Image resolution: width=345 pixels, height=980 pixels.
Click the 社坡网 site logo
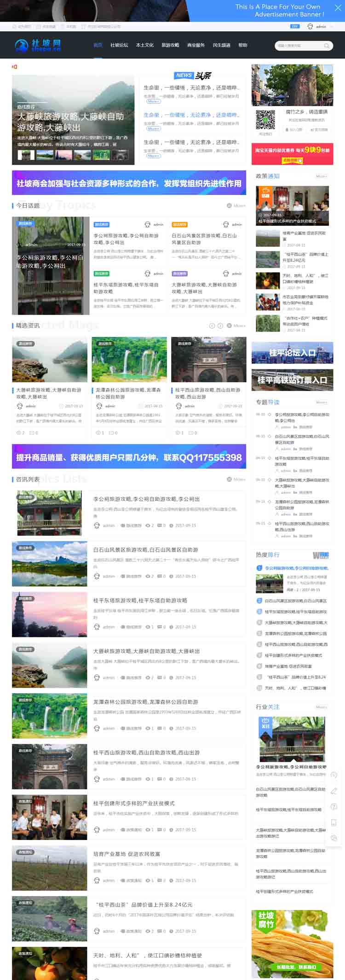[x=38, y=45]
